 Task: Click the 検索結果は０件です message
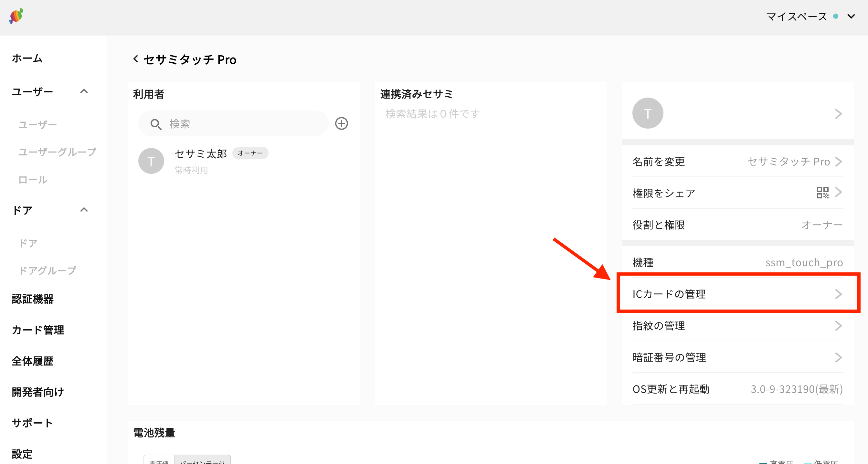pos(433,114)
